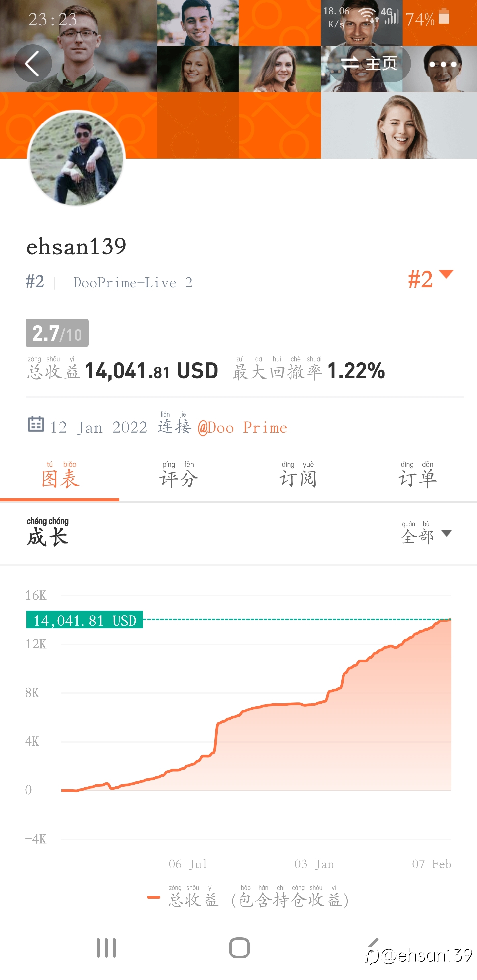477x980 pixels.
Task: Toggle the 总收益 legend series marker
Action: (x=154, y=897)
